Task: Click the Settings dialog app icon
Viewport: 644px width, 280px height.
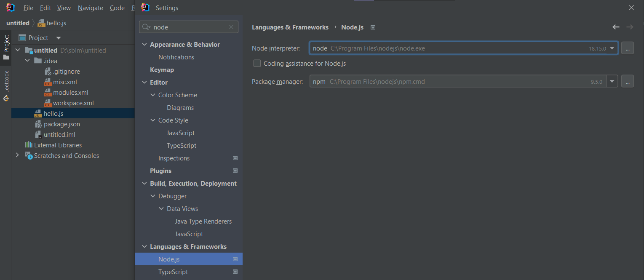Action: [145, 8]
